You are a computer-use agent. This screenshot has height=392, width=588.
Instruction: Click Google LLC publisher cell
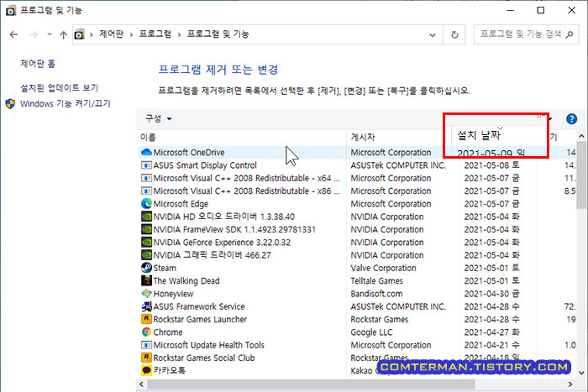coord(371,332)
